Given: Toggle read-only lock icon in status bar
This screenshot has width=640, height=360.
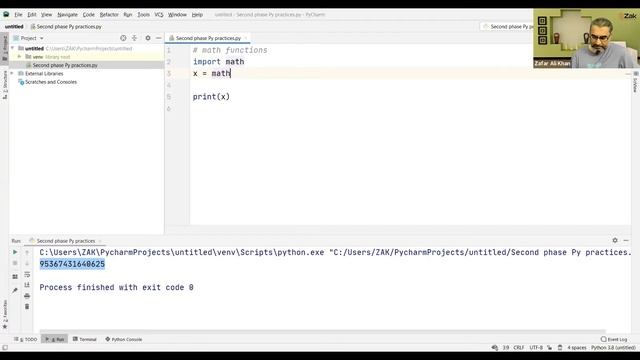Looking at the screenshot, I should point(549,348).
